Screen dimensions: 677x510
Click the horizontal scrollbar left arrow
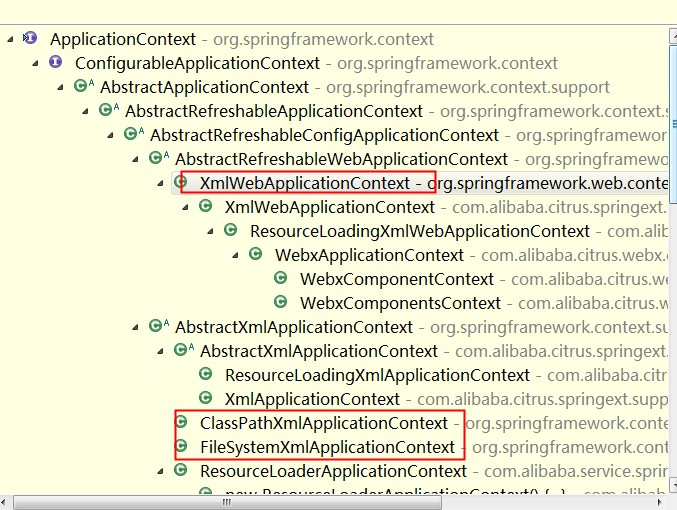4,502
